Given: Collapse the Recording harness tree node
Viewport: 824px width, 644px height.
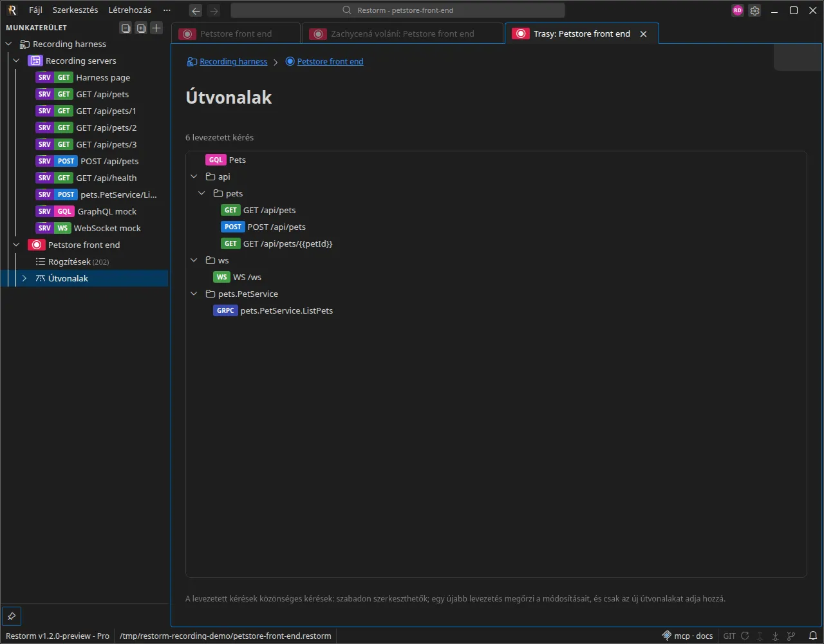Looking at the screenshot, I should (8, 44).
